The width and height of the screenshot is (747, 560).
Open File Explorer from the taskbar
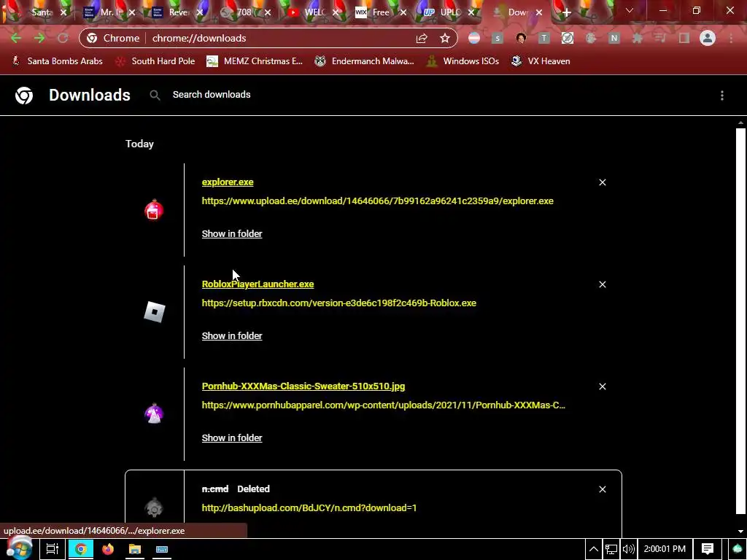(135, 549)
